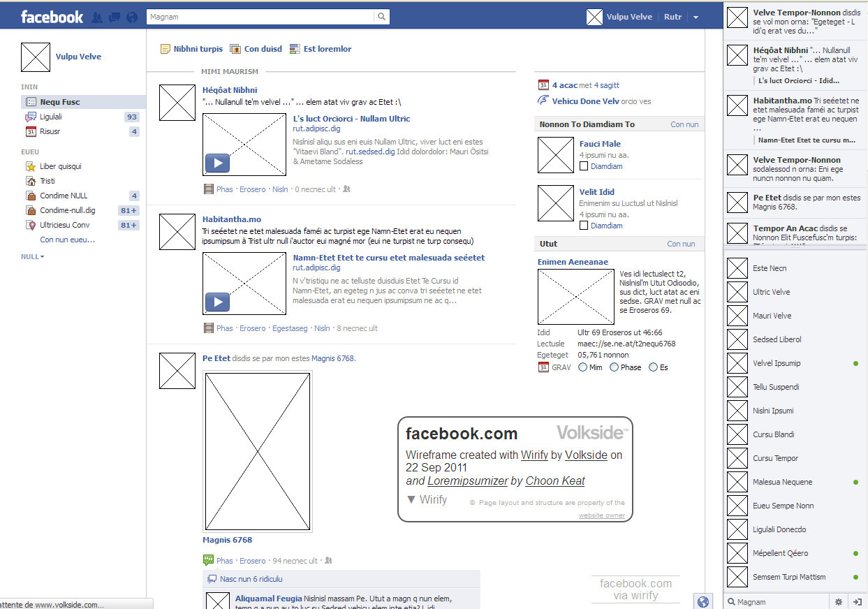Expand Wirify disclosure triangle
This screenshot has height=609, width=868.
(x=411, y=499)
